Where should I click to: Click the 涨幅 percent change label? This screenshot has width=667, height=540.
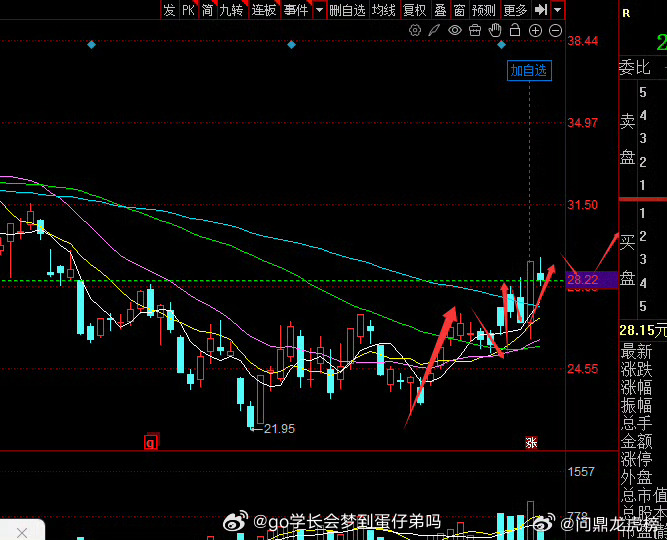[636, 388]
